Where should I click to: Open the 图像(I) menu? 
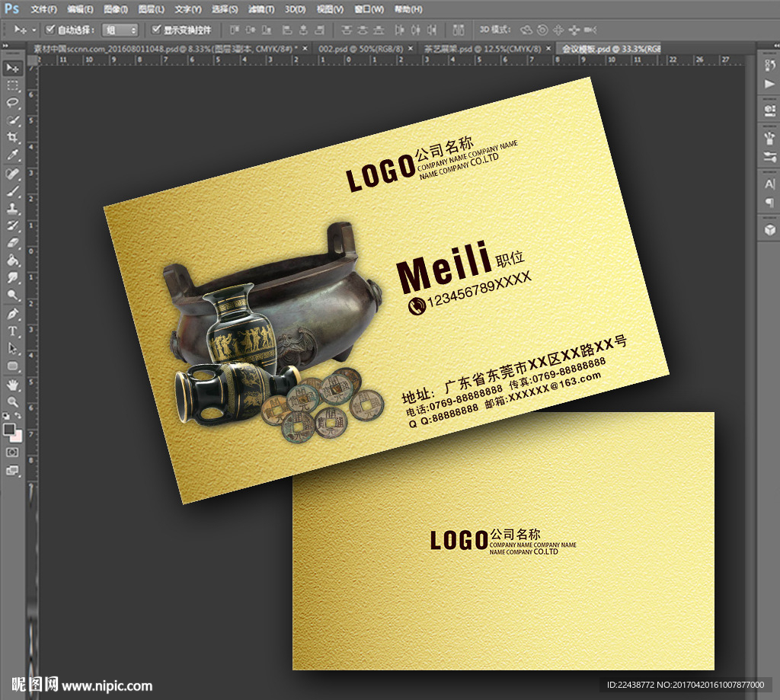tap(116, 9)
